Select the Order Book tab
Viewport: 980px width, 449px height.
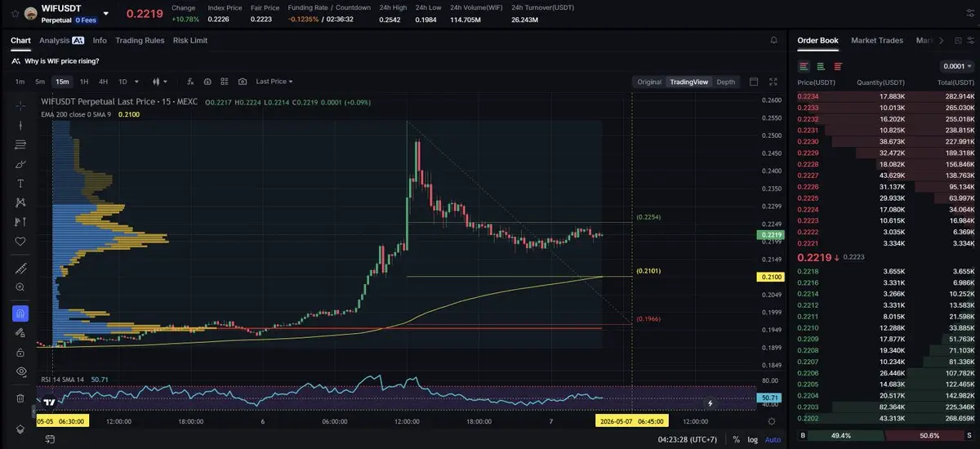click(817, 40)
